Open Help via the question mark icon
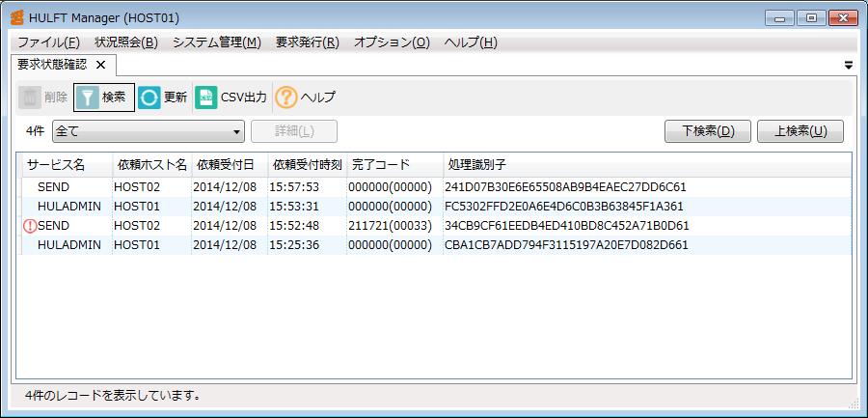This screenshot has width=868, height=418. [286, 98]
